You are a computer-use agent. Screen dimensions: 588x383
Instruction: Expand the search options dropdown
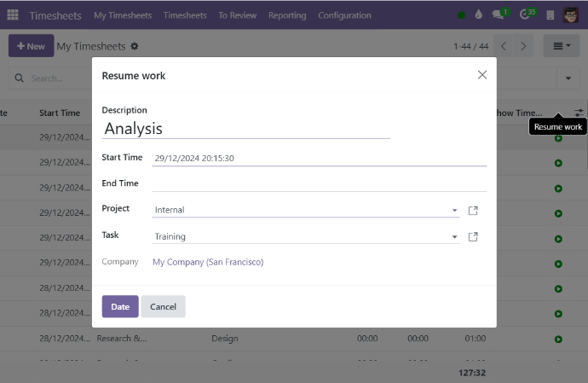click(x=568, y=78)
